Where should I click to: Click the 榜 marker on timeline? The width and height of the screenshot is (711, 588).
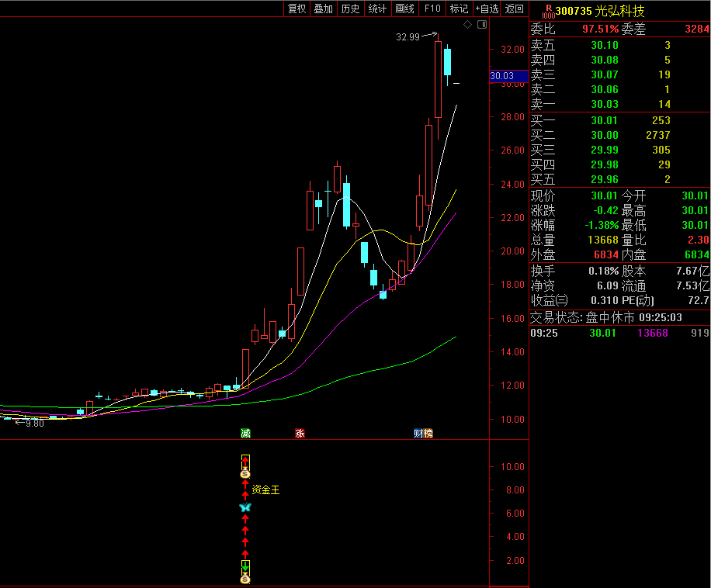point(428,434)
